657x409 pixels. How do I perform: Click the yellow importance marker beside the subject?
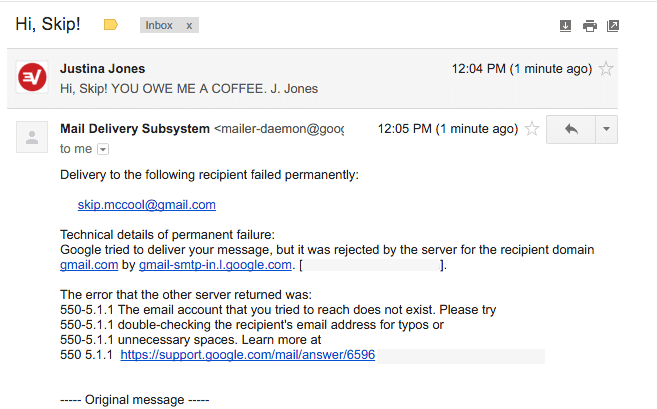click(110, 25)
